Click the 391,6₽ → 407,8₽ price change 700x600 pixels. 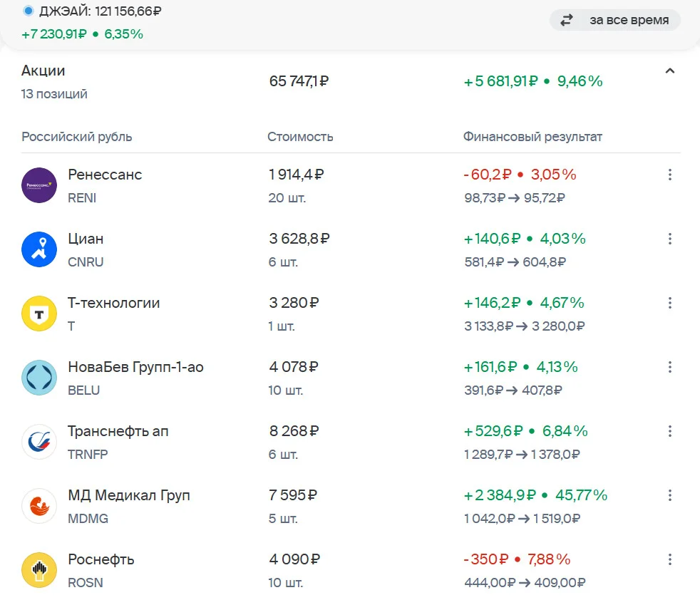[513, 390]
